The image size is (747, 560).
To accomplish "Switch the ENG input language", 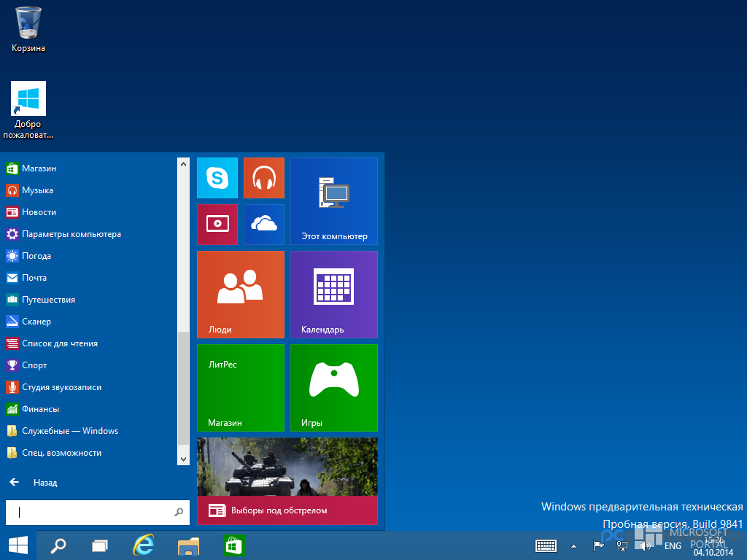I will (673, 545).
